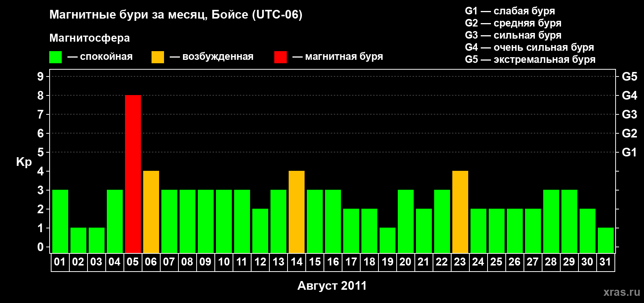
Task: Click the G5 label on right axis
Action: coord(630,77)
